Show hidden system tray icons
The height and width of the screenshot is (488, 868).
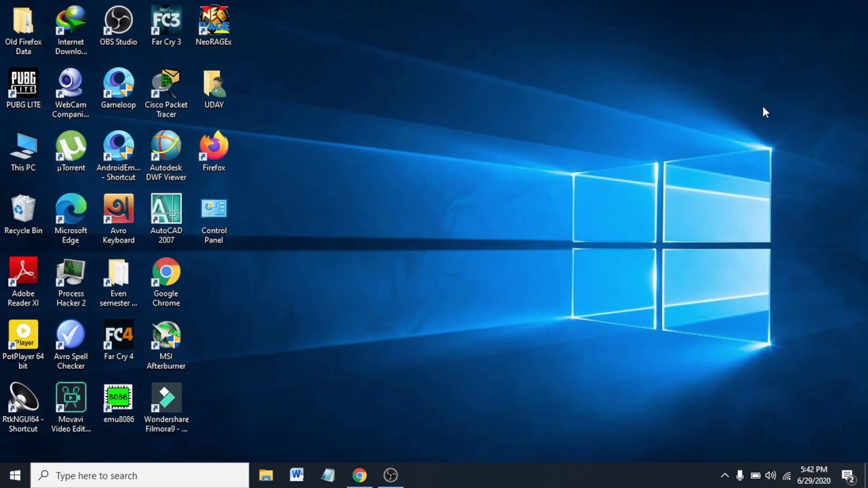coord(724,476)
